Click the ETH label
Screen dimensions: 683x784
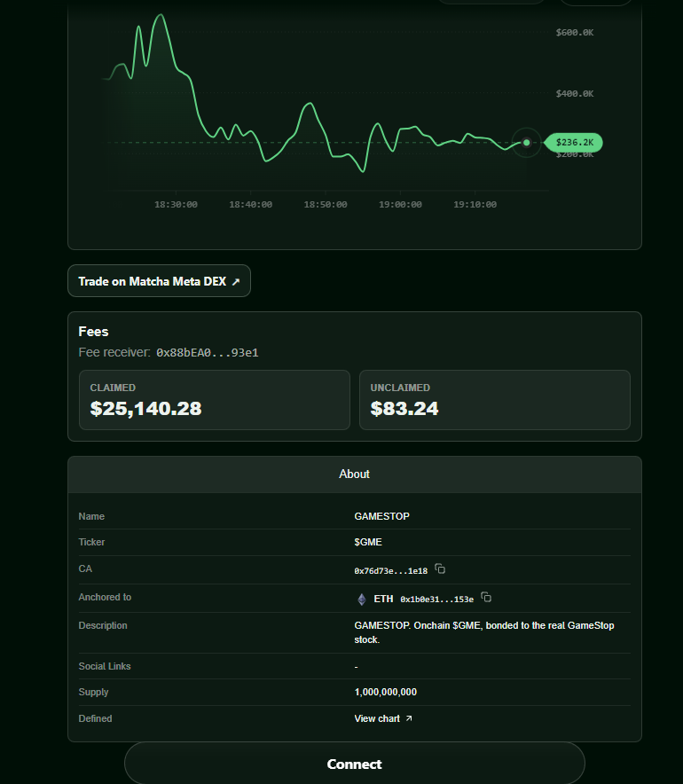(383, 599)
